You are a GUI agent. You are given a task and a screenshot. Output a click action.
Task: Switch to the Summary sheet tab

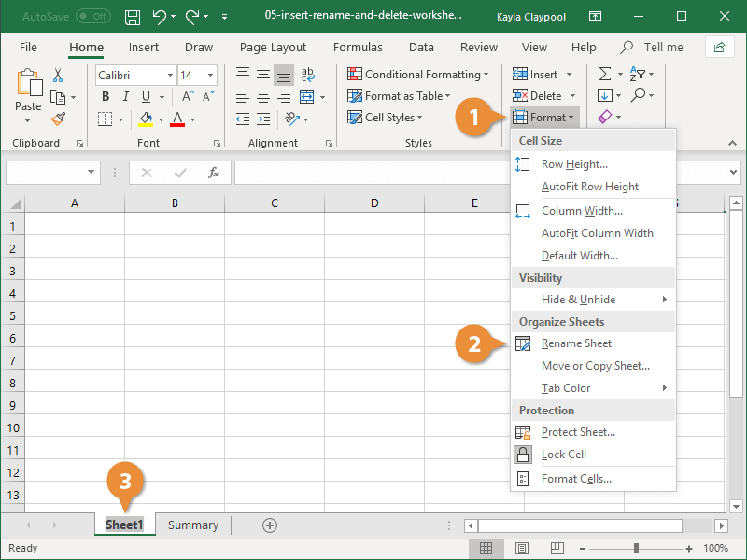pos(193,525)
